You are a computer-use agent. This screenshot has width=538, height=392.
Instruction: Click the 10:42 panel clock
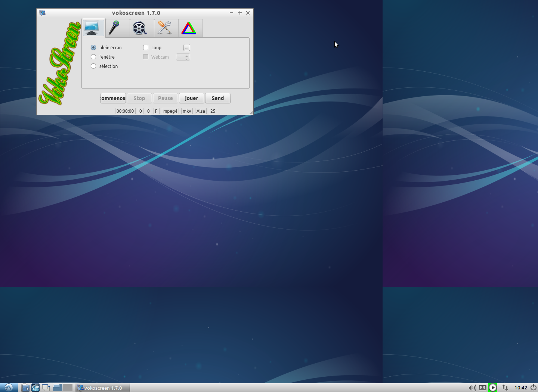coord(521,388)
